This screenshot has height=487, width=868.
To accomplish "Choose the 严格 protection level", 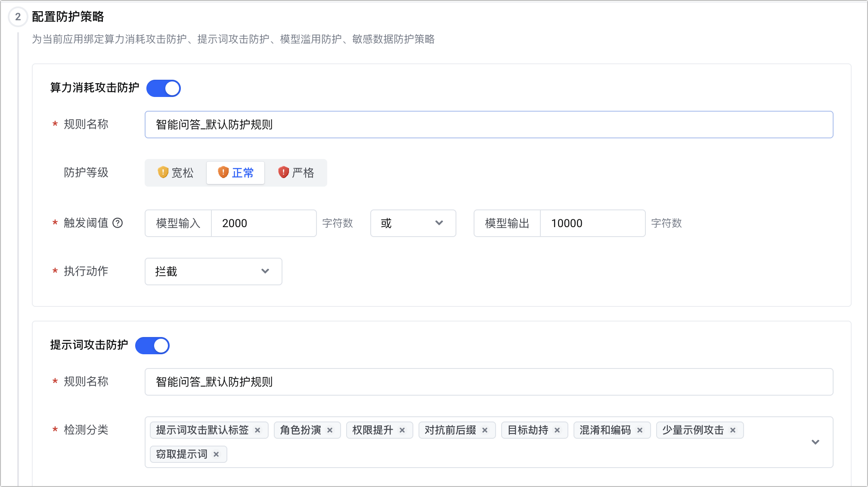I will [296, 173].
